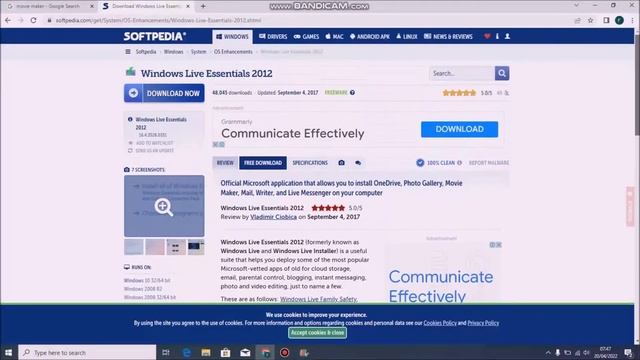Viewport: 640px width, 360px height.
Task: Go to the Linux section
Action: 407,37
